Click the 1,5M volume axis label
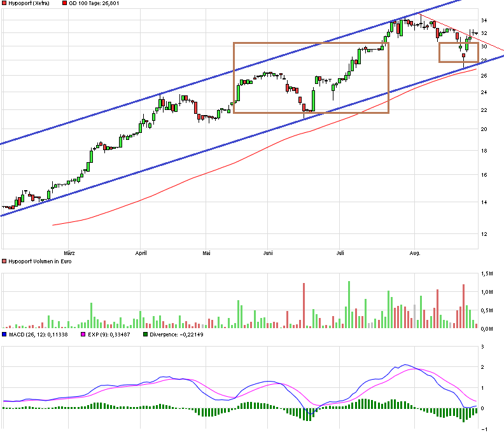Image resolution: width=504 pixels, height=435 pixels. tap(487, 273)
